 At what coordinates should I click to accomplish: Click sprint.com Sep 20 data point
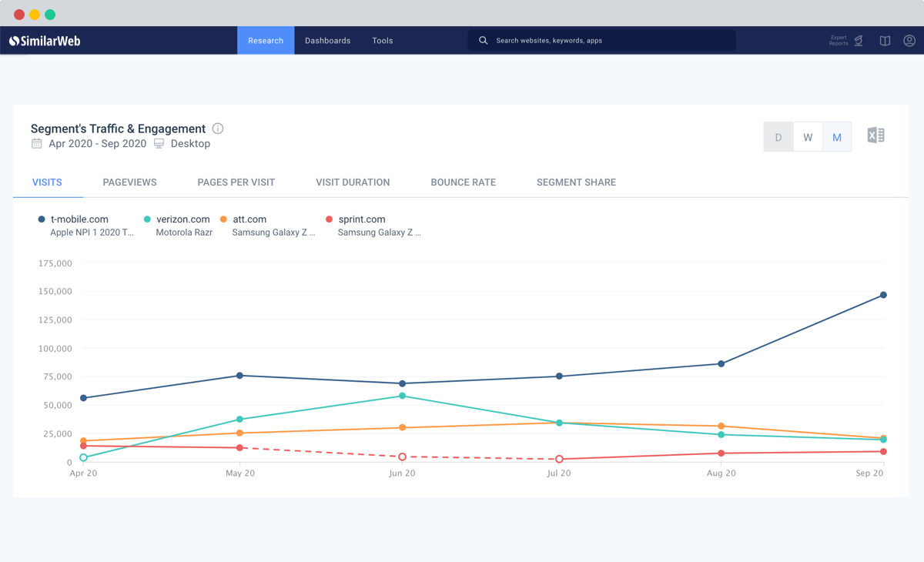(883, 452)
